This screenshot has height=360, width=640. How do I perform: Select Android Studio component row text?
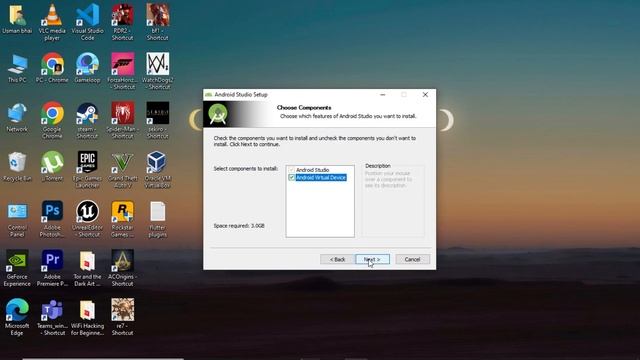tap(313, 170)
